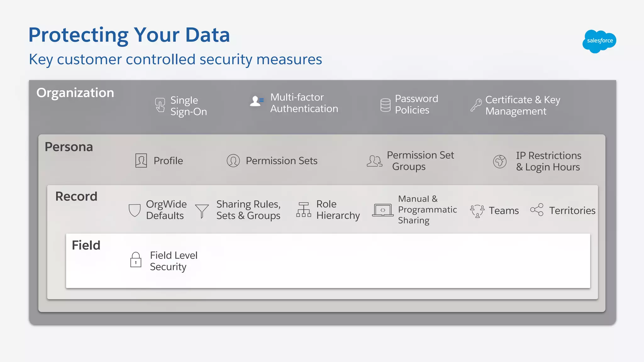
Task: Select the Role Hierarchy org-chart icon
Action: pyautogui.click(x=303, y=210)
